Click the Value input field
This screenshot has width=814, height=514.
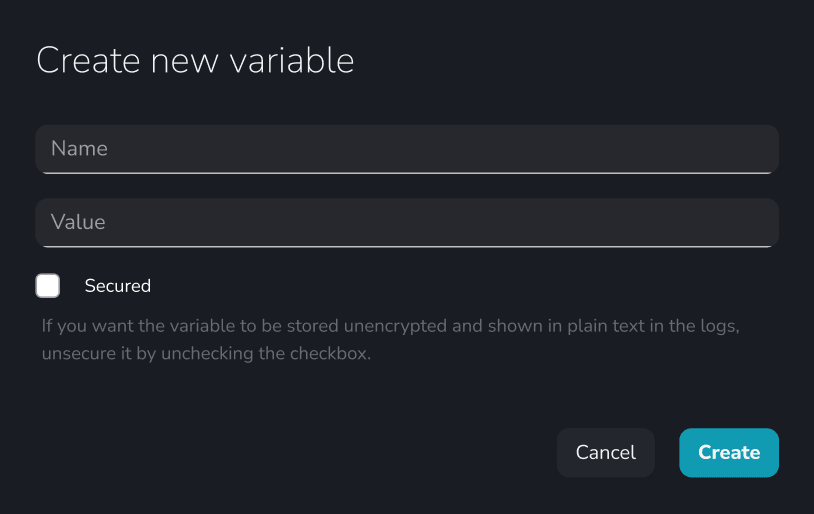407,223
